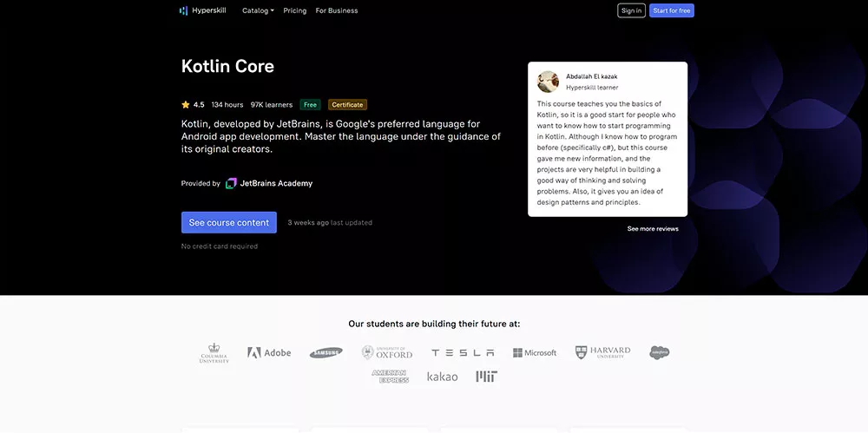Click the Tesla logo

(x=463, y=352)
